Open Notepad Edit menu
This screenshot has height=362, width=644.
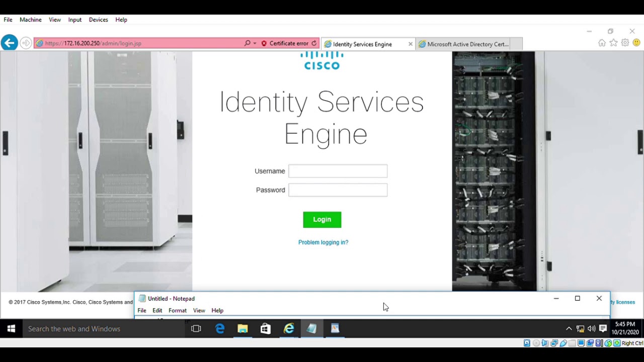coord(157,311)
